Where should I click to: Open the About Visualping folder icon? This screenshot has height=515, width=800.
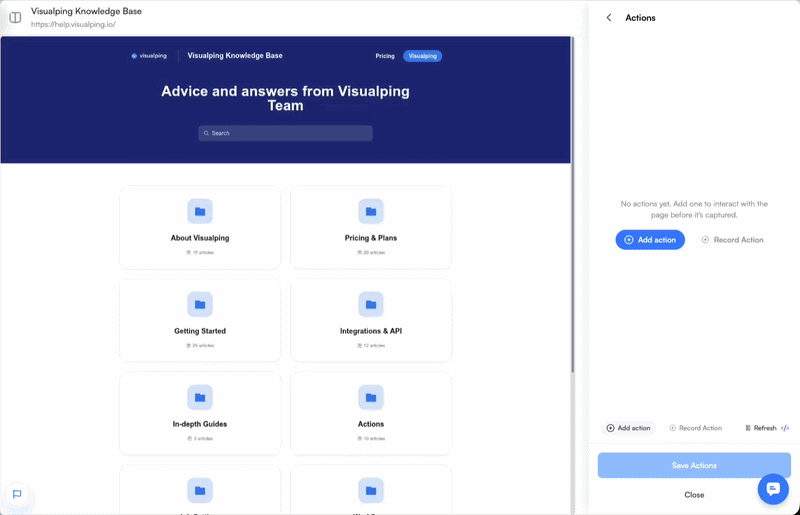point(200,211)
